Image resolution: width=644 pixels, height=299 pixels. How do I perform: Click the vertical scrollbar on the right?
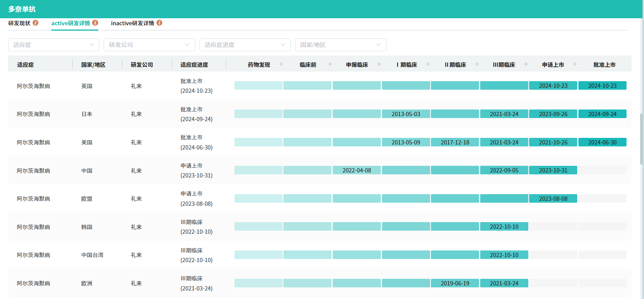tap(641, 140)
